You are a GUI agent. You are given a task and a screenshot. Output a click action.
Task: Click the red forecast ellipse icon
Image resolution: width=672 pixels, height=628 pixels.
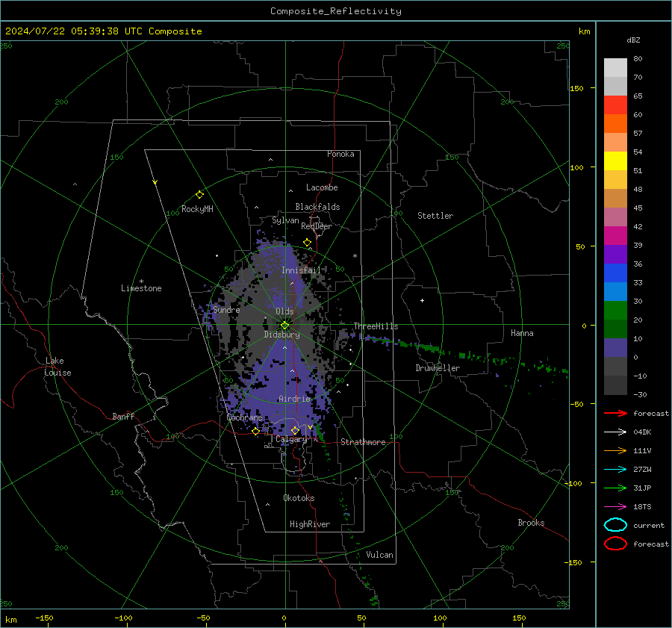point(615,544)
